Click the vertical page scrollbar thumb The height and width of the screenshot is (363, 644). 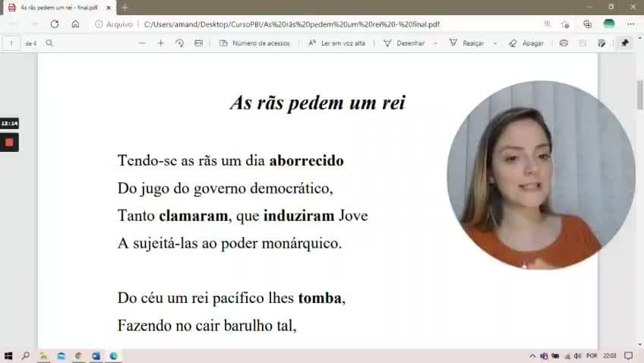pos(639,95)
